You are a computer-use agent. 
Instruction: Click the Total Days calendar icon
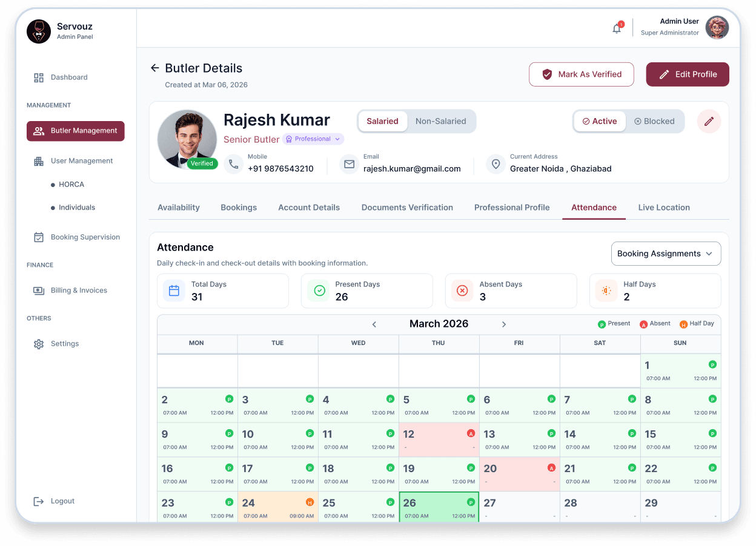click(x=174, y=291)
